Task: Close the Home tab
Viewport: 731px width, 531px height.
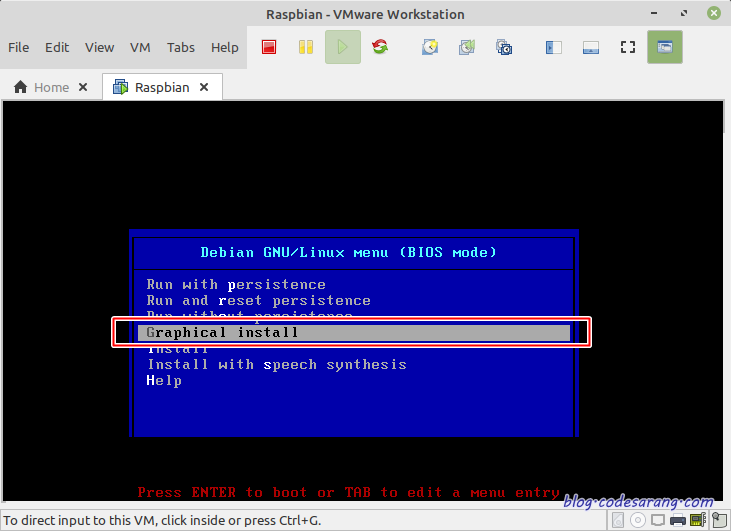Action: tap(83, 87)
